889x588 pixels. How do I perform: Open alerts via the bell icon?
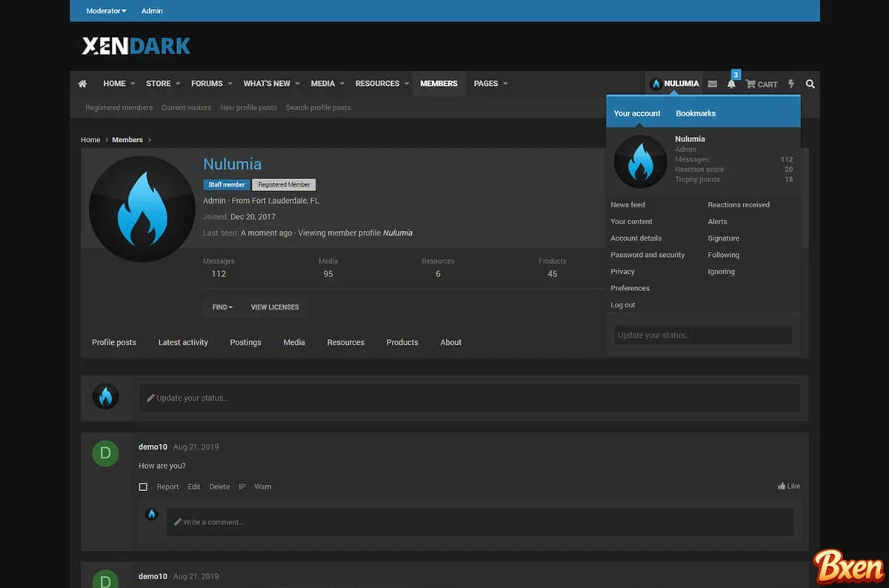731,84
